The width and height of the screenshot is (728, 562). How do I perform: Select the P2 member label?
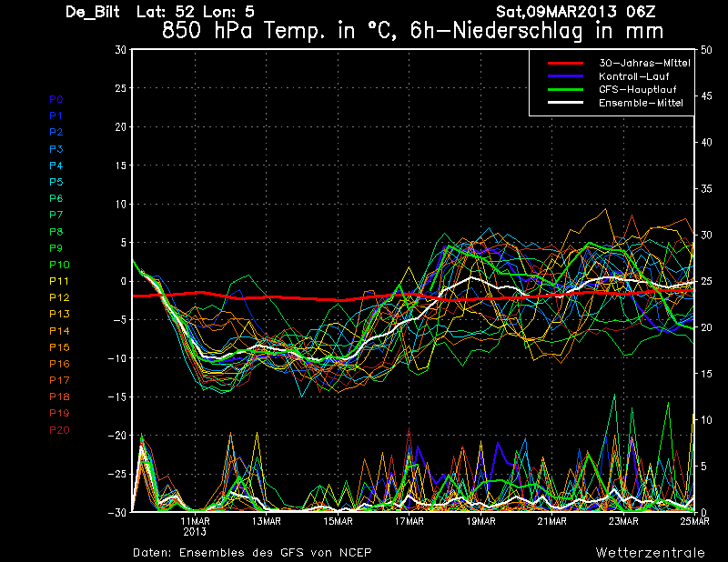click(56, 132)
